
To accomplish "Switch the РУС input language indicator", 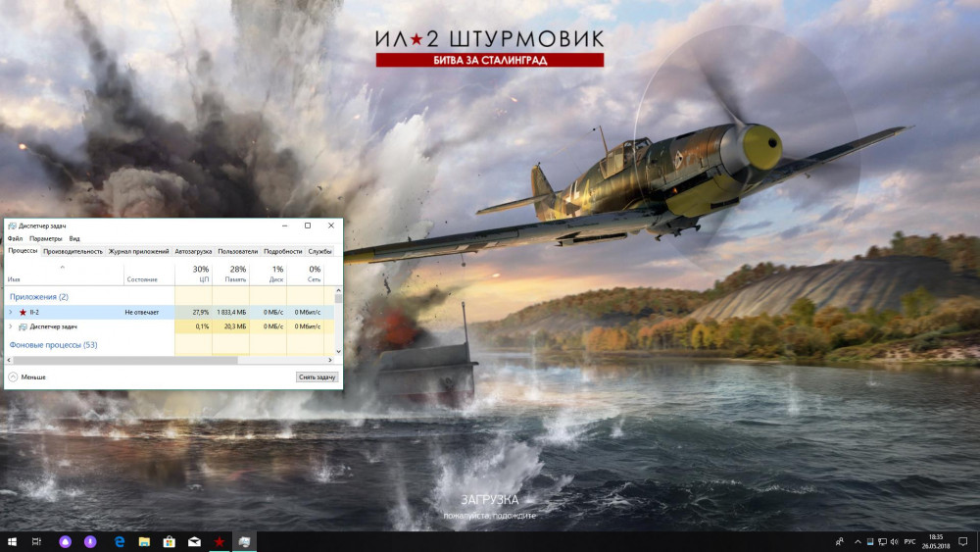I will pyautogui.click(x=910, y=541).
